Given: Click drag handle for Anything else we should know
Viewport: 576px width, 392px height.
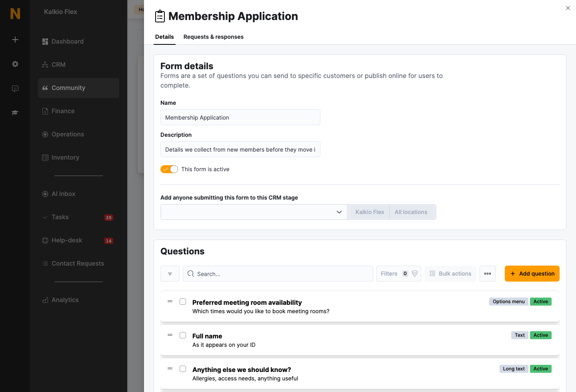Looking at the screenshot, I should point(170,368).
